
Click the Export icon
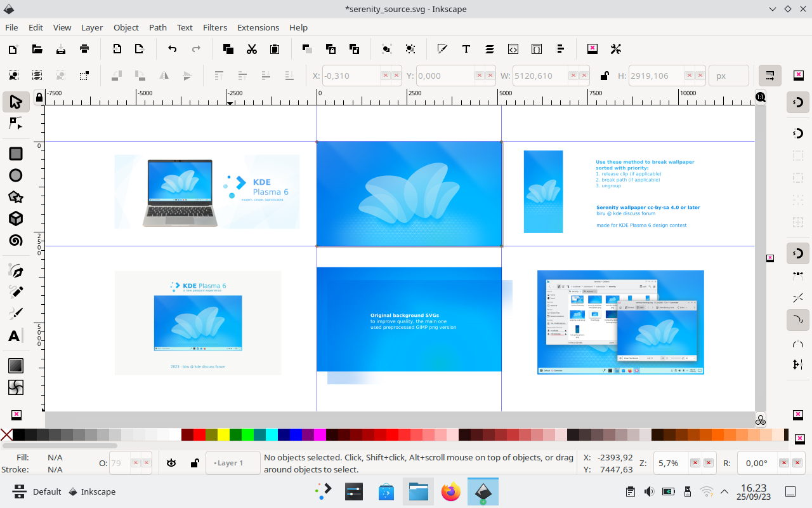point(140,49)
